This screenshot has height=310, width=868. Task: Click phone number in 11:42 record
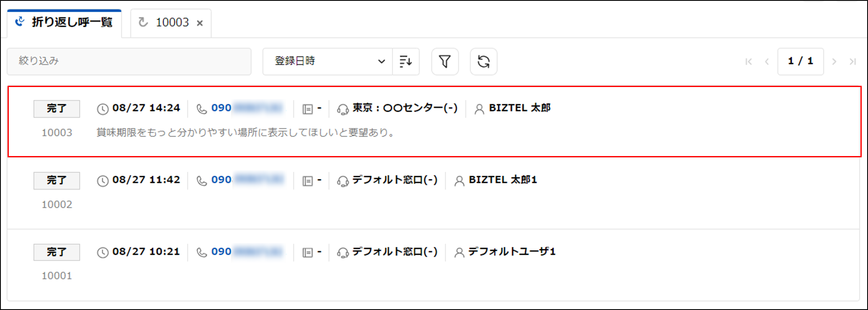[247, 179]
